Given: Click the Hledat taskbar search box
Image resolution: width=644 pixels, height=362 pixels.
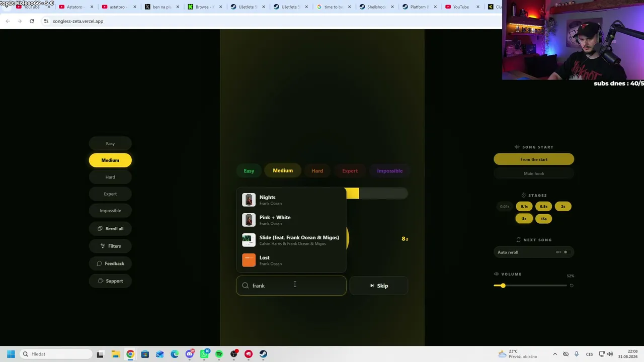Looking at the screenshot, I should pyautogui.click(x=56, y=354).
